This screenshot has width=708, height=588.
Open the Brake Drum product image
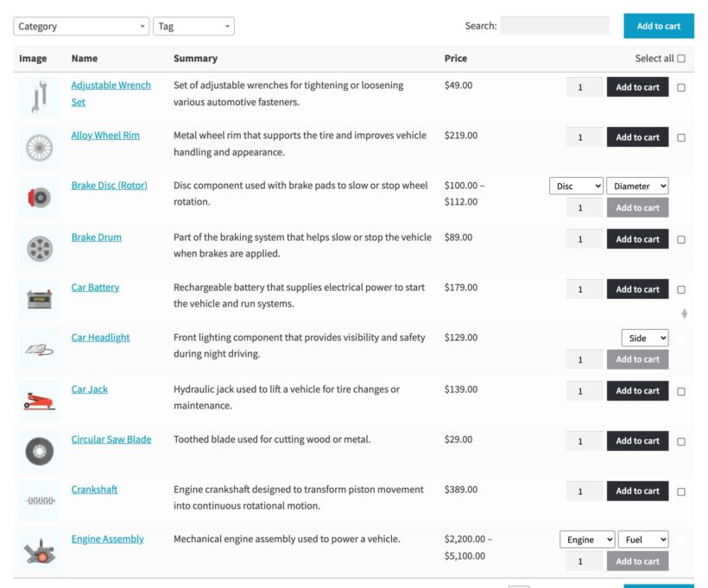point(39,249)
